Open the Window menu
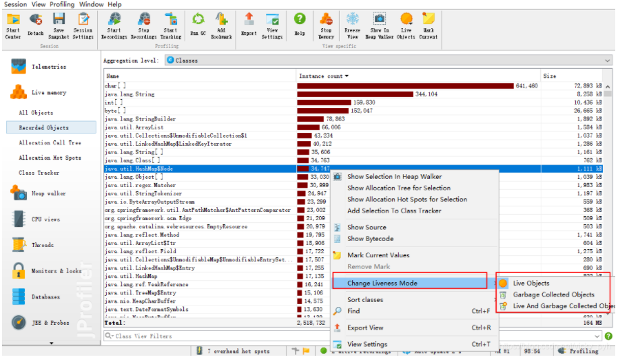This screenshot has height=364, width=618. coord(91,4)
